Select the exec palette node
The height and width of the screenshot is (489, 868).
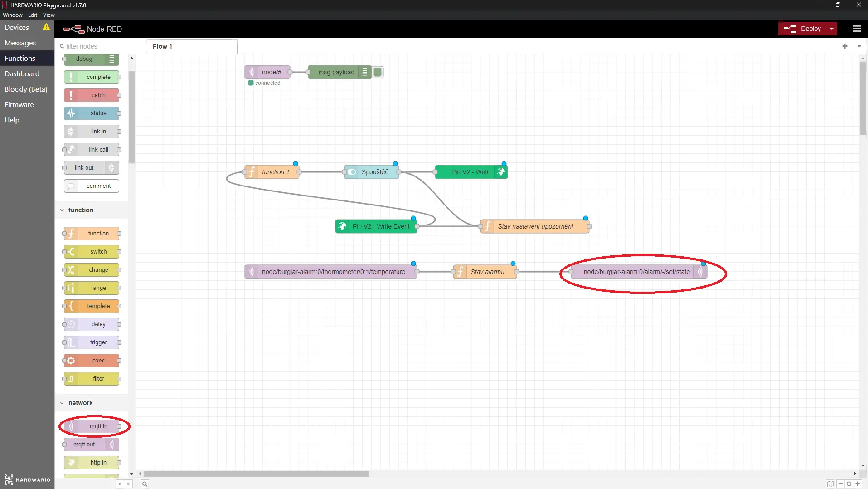[x=92, y=361]
